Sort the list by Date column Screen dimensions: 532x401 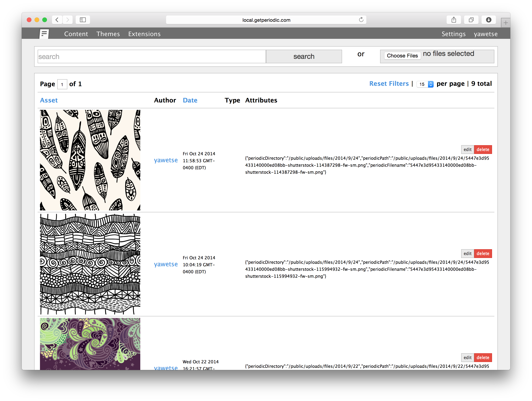coord(190,100)
